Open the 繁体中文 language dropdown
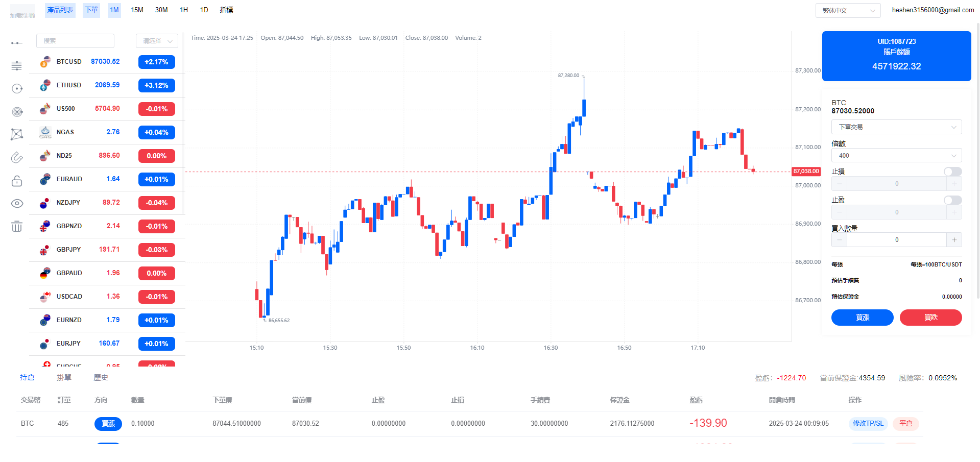This screenshot has height=462, width=980. coord(848,10)
